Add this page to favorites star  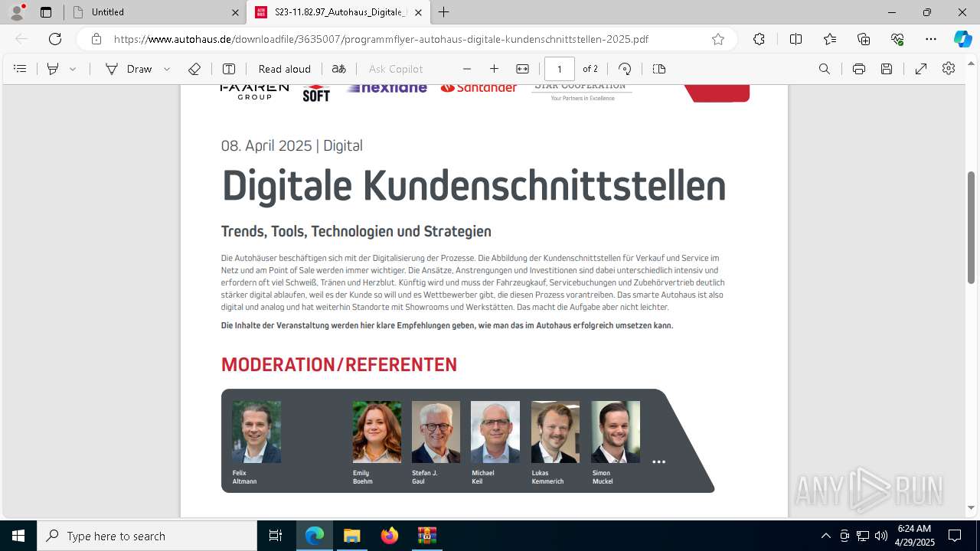coord(718,39)
